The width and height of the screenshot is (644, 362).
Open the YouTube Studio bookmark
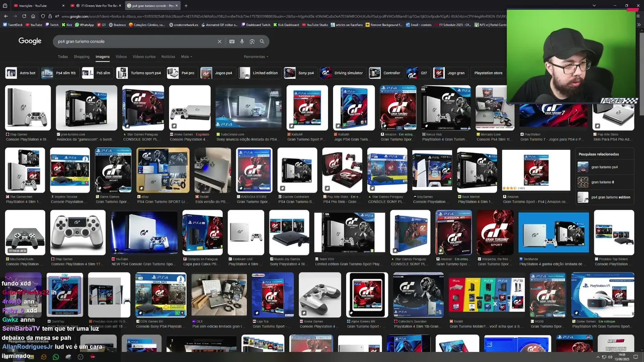click(315, 25)
